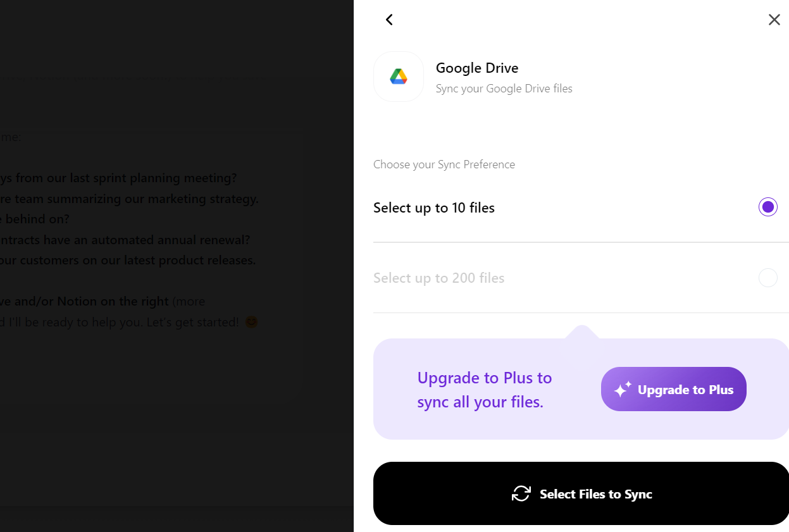
Task: Go back using the left chevron arrow
Action: click(x=389, y=20)
